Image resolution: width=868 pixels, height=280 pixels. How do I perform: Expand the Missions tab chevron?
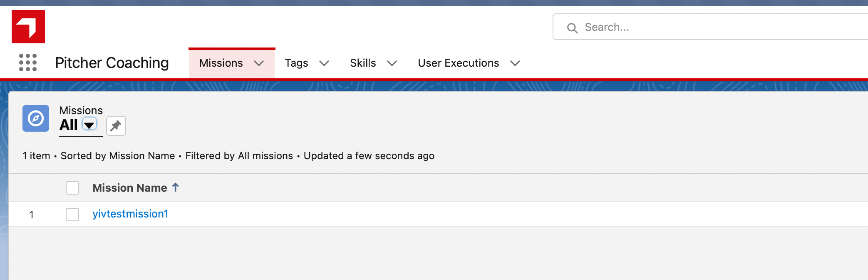click(259, 63)
